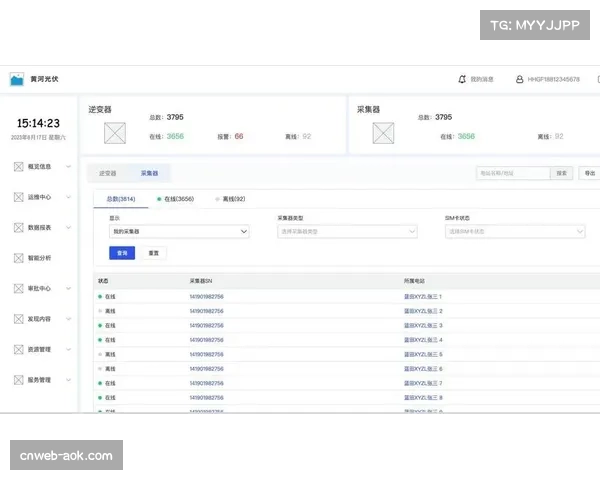Click the 重置 reset button

[153, 253]
